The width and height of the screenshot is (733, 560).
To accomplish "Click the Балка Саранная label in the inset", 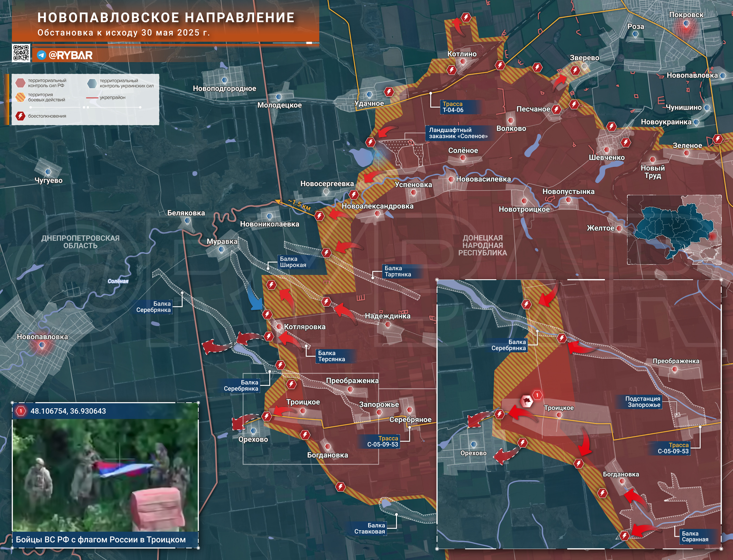I will 695,536.
